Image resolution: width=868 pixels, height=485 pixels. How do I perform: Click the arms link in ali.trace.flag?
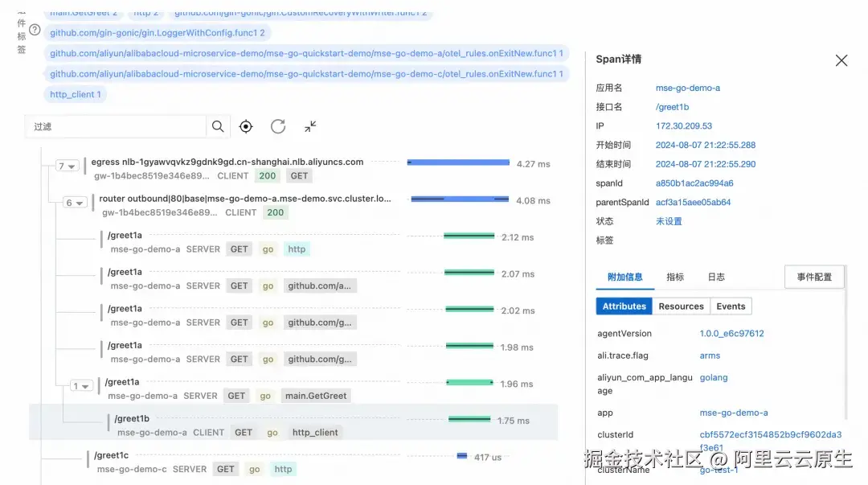coord(710,355)
